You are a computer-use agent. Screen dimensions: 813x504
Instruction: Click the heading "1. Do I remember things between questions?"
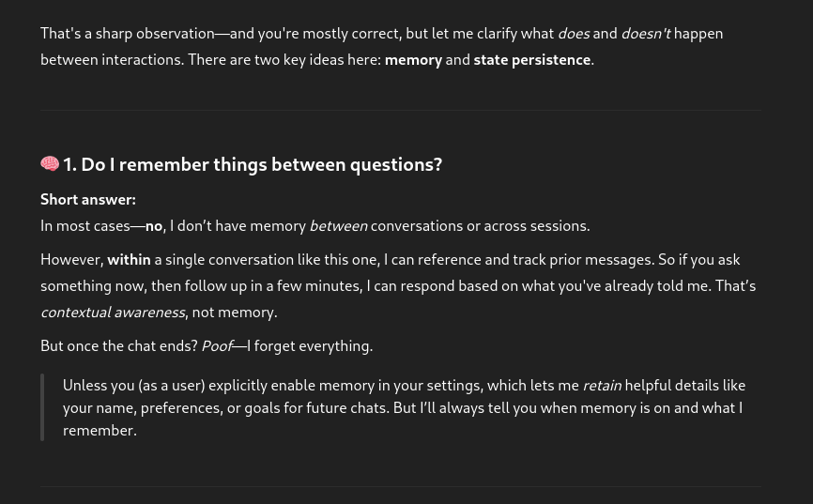(252, 164)
